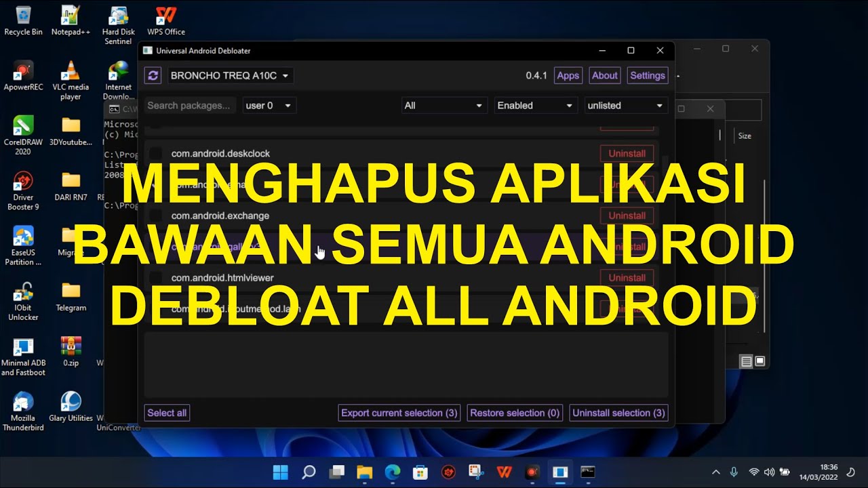Select the 3DYoutube folder on desktop
Image resolution: width=868 pixels, height=488 pixels.
click(71, 131)
